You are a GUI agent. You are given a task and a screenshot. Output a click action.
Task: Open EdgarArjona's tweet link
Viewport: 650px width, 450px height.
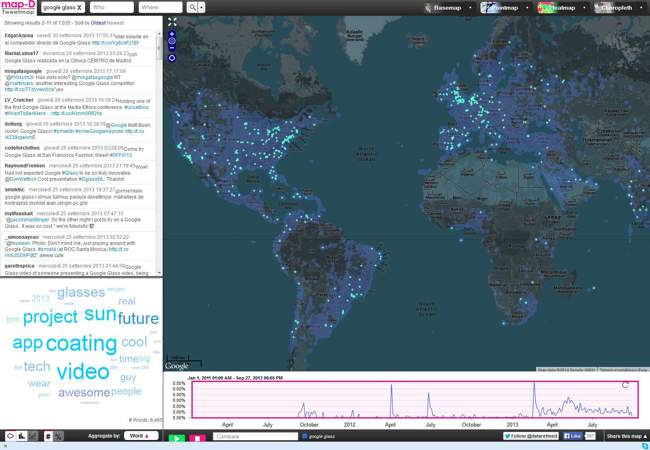click(x=115, y=43)
